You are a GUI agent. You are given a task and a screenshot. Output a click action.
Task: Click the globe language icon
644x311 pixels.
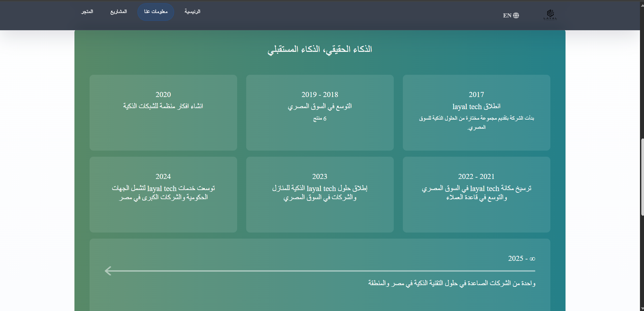516,15
